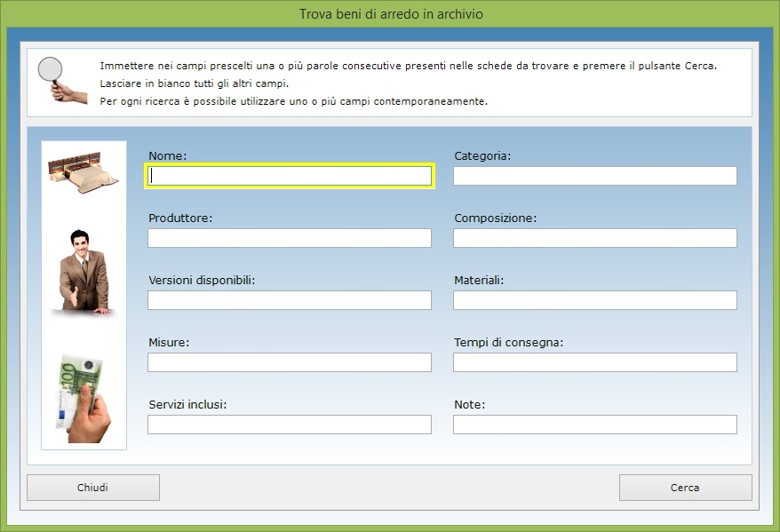780x532 pixels.
Task: Click the instruction text starting with 'Immettere nei campi'
Action: pyautogui.click(x=408, y=67)
